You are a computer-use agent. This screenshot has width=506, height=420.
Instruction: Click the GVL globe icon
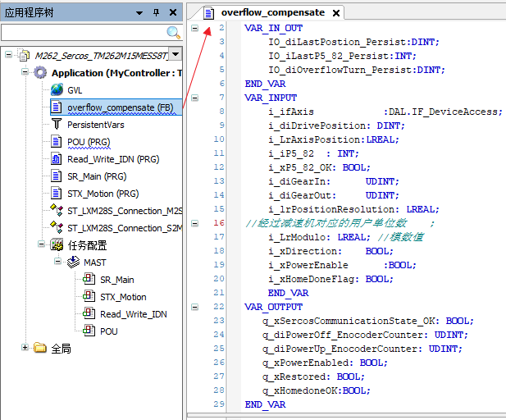tap(57, 89)
